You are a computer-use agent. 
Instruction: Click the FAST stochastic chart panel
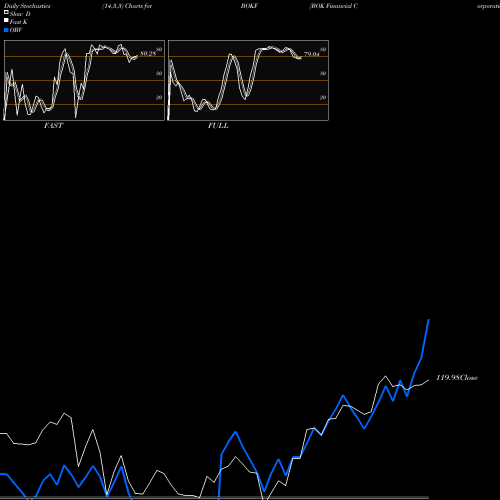coord(84,80)
